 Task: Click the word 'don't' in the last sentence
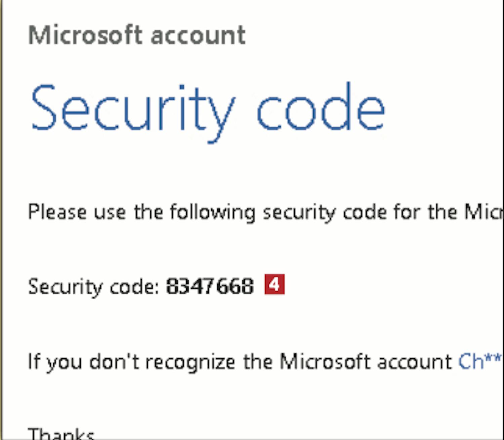click(x=114, y=362)
